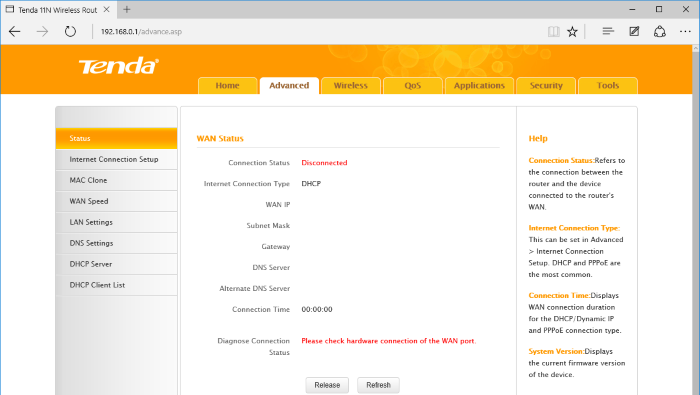Click the Release button

click(x=327, y=385)
